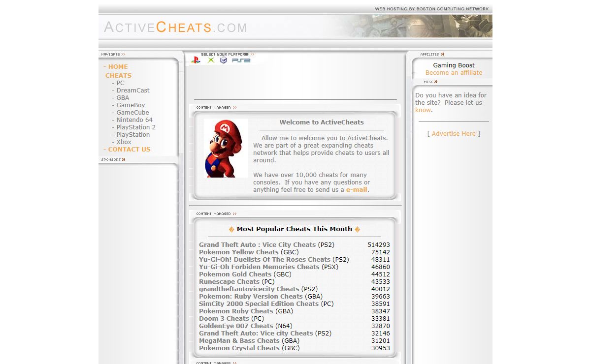
Task: Go to Xbox cheats category
Action: coord(124,142)
